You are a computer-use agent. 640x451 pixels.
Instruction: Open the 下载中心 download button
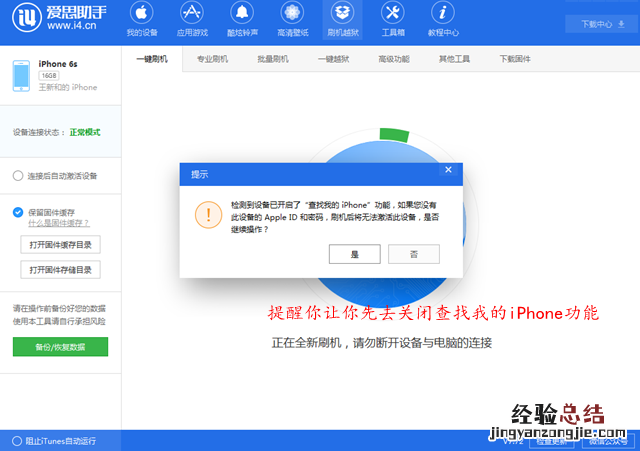(601, 24)
